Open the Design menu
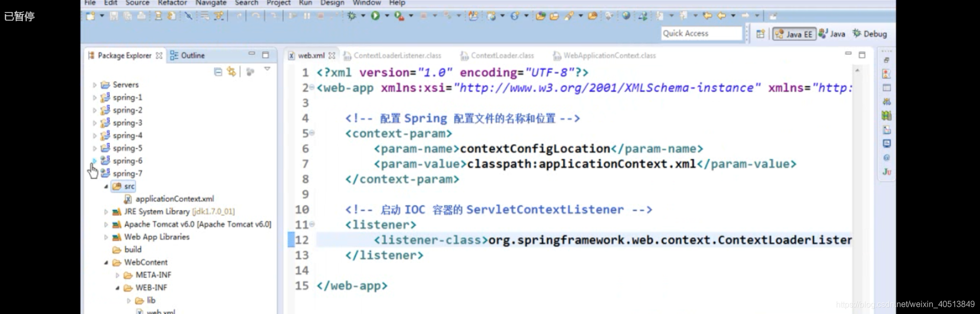The image size is (980, 314). 332,3
